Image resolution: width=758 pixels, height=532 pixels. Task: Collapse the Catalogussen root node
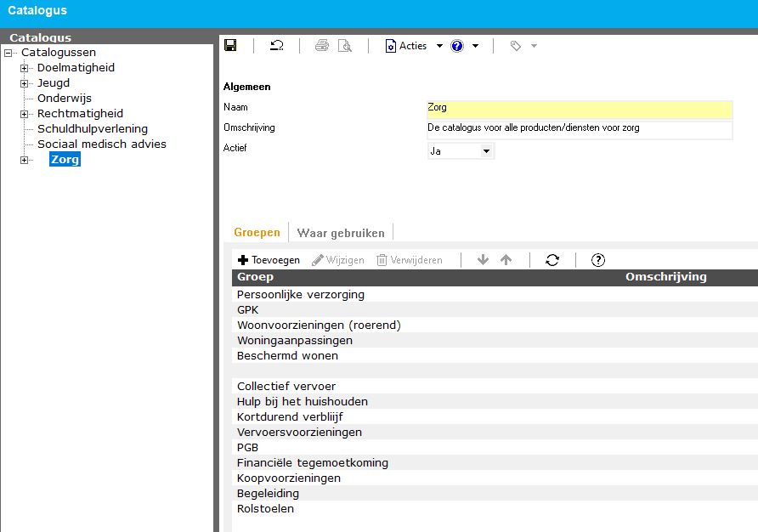click(x=8, y=53)
